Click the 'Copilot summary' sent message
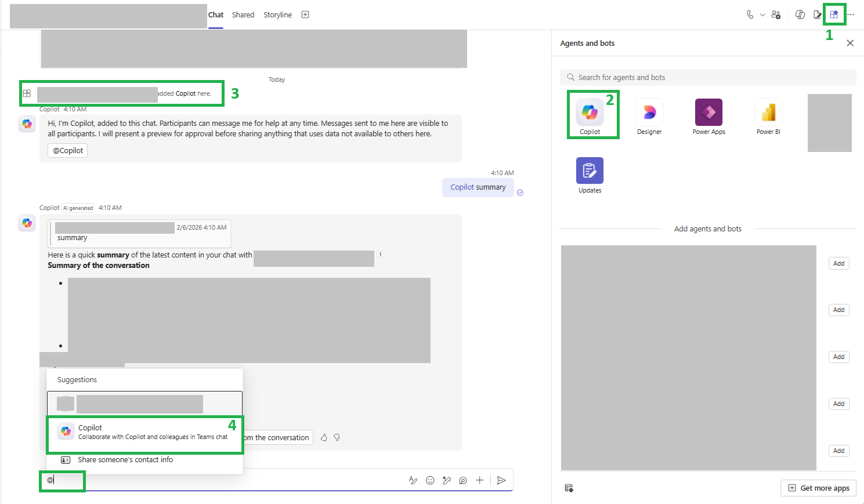This screenshot has width=864, height=504. tap(478, 187)
